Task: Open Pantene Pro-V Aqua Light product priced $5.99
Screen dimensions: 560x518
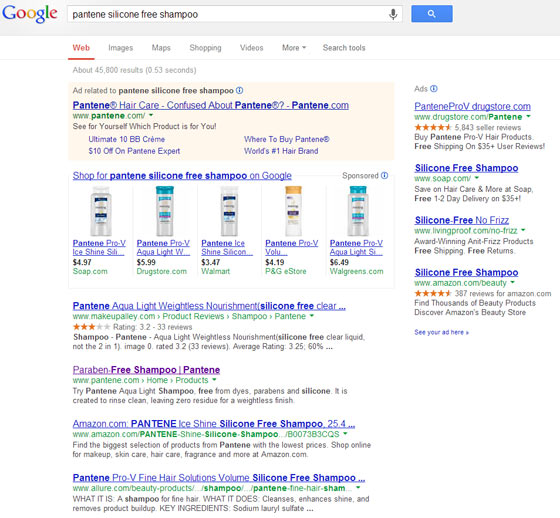Action: [x=163, y=248]
